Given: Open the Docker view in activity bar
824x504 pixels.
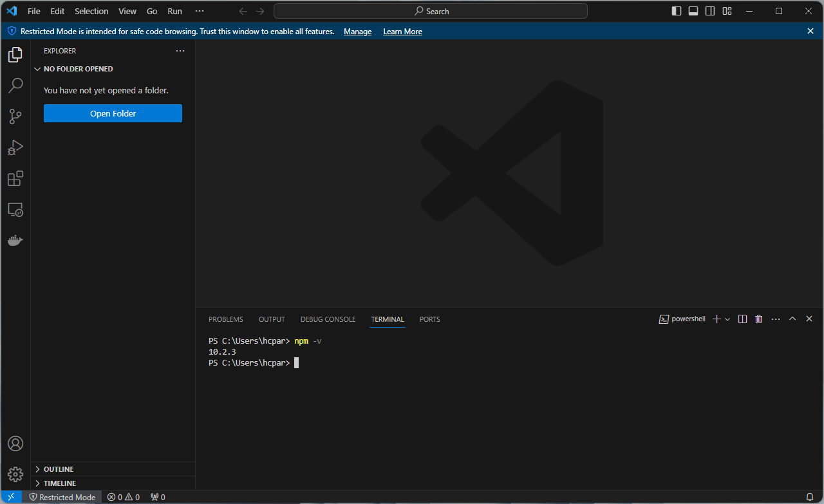Looking at the screenshot, I should (15, 240).
